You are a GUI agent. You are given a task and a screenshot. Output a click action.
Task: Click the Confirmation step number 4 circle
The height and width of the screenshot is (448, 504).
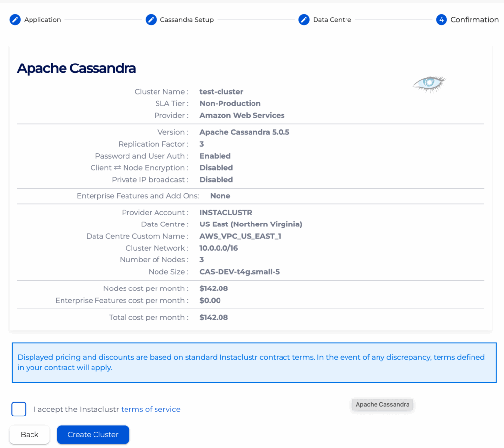[x=441, y=20]
